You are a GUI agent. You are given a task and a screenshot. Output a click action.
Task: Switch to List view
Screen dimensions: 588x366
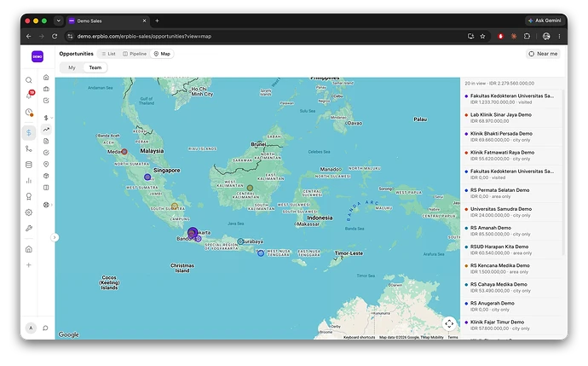(109, 54)
